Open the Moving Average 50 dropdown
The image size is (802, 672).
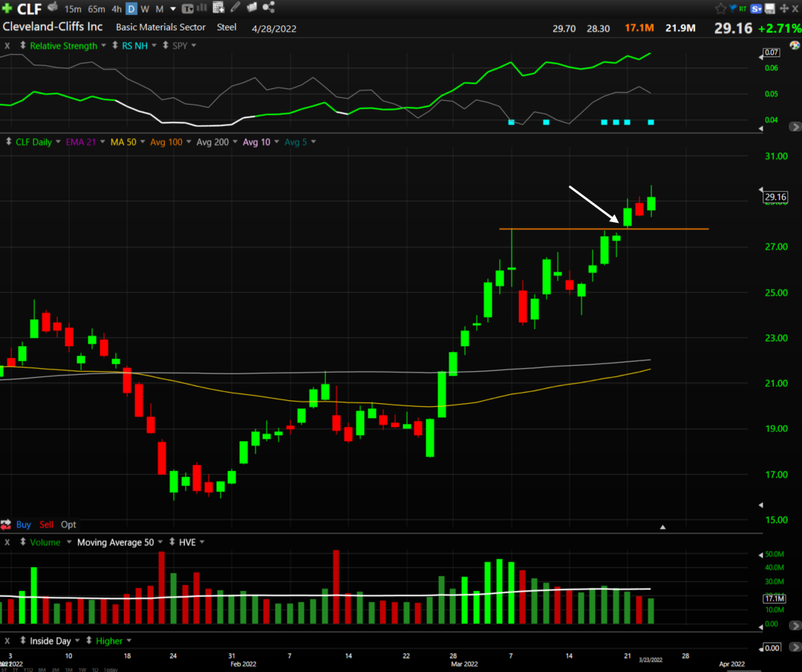tap(160, 542)
